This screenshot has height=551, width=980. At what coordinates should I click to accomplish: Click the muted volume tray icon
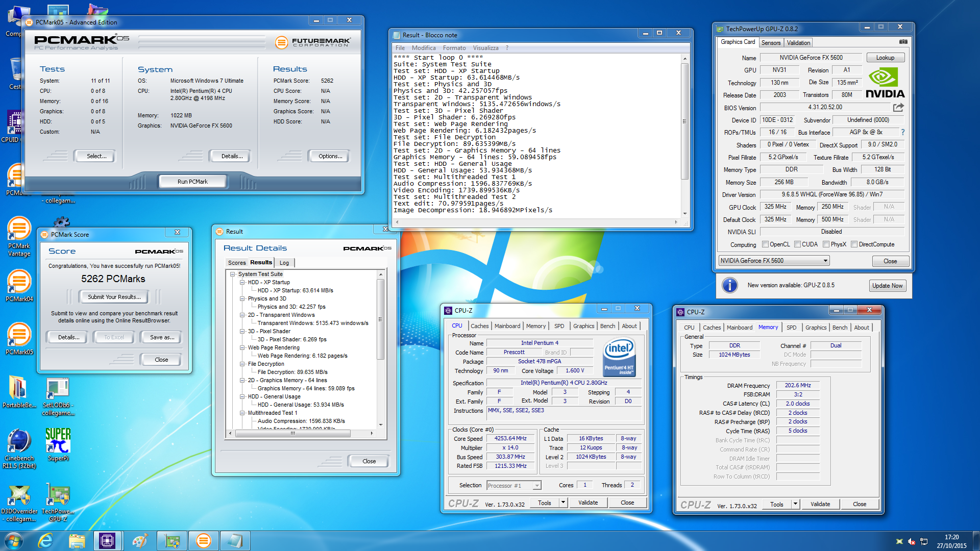(912, 541)
